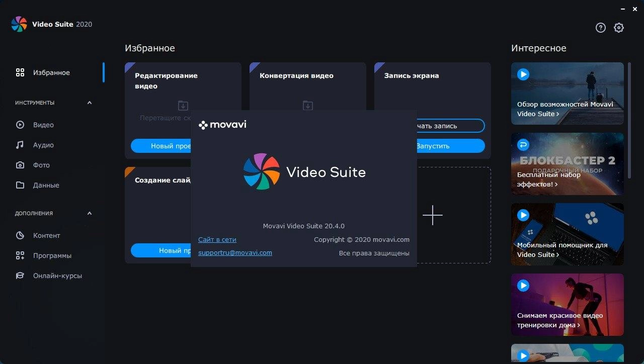Click the Video Suite pinwheel logo in sidebar
The height and width of the screenshot is (364, 644).
coord(19,24)
